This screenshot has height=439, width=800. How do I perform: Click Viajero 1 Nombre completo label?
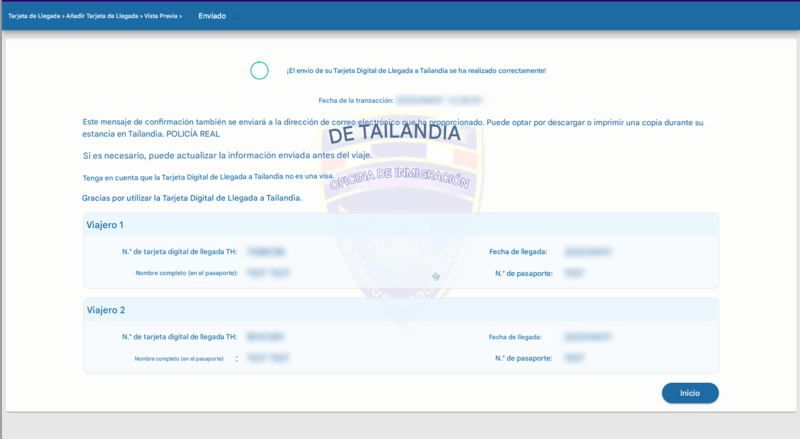[187, 273]
